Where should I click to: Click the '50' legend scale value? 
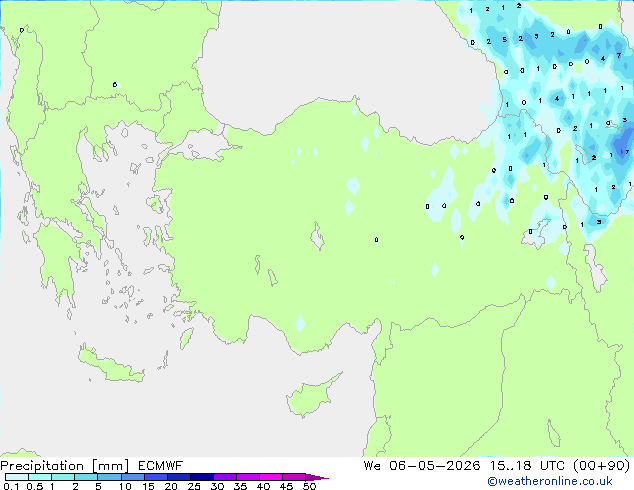point(309,486)
